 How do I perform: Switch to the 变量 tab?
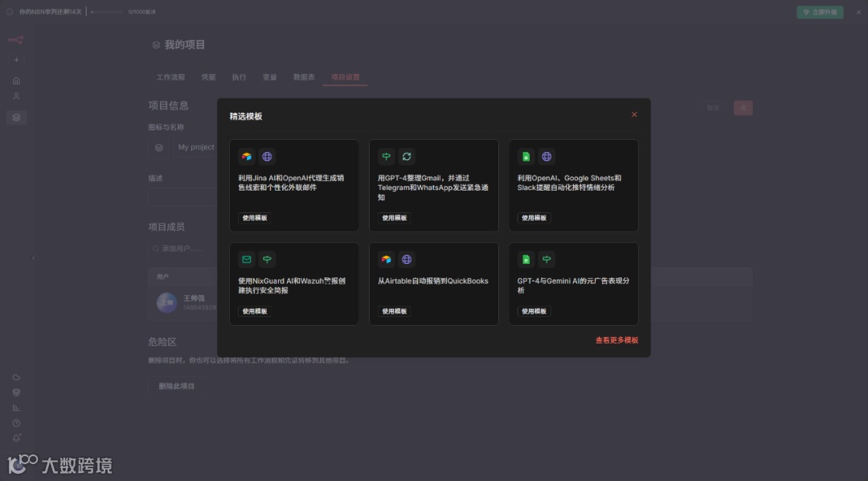269,77
